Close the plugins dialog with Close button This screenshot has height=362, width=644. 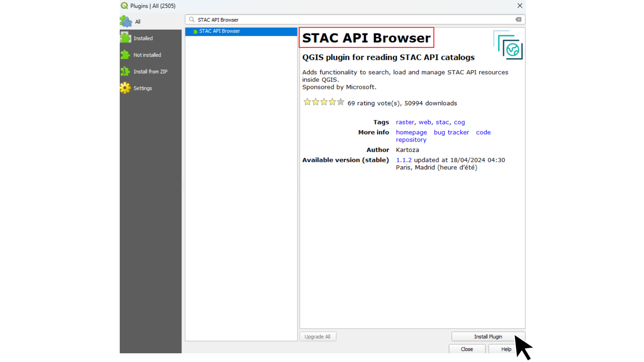click(467, 349)
